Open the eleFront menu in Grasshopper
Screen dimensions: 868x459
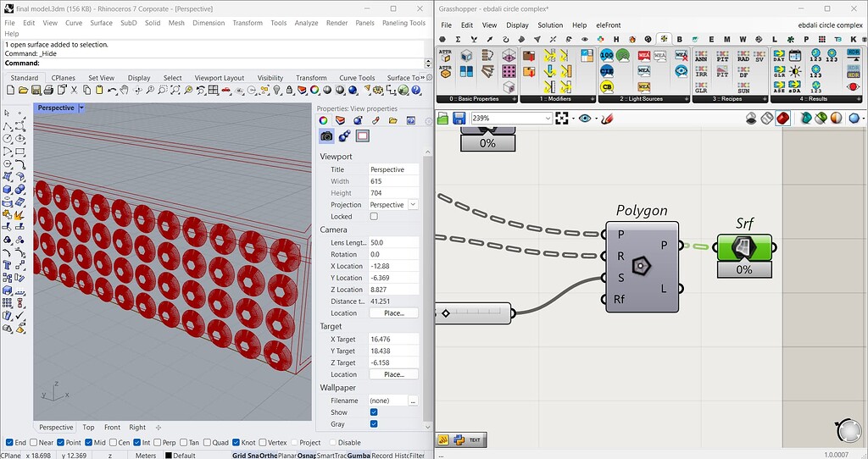click(x=609, y=25)
